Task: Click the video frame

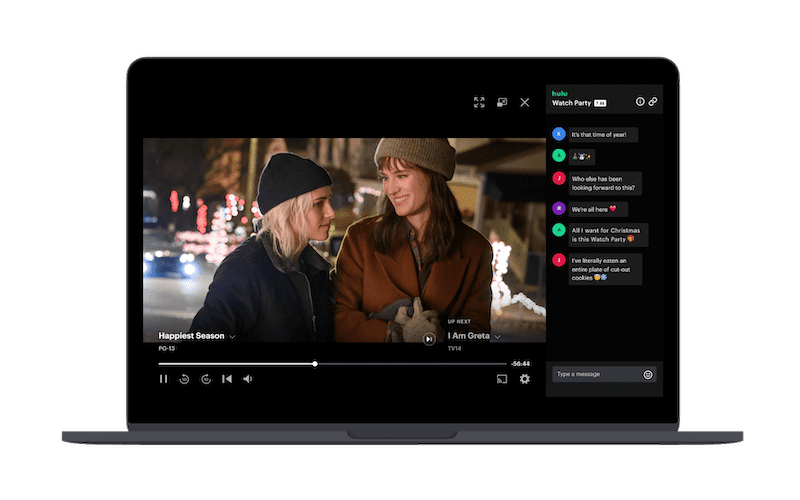Action: pos(344,240)
